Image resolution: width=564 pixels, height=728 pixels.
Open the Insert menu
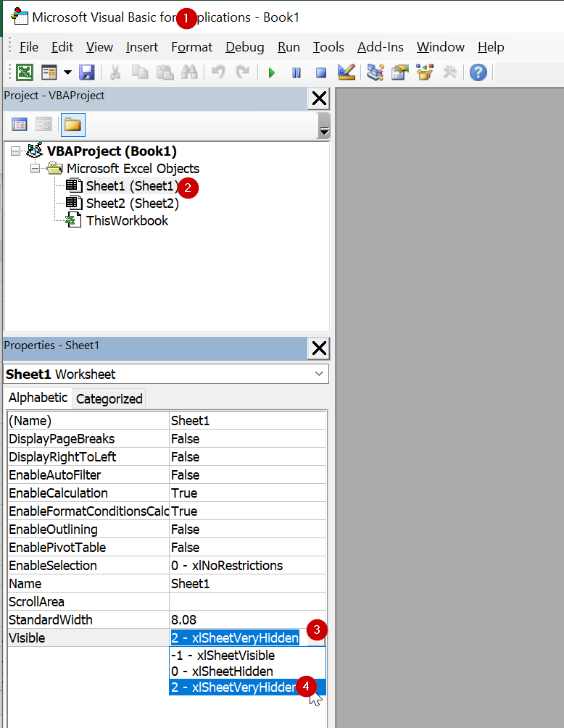click(141, 47)
